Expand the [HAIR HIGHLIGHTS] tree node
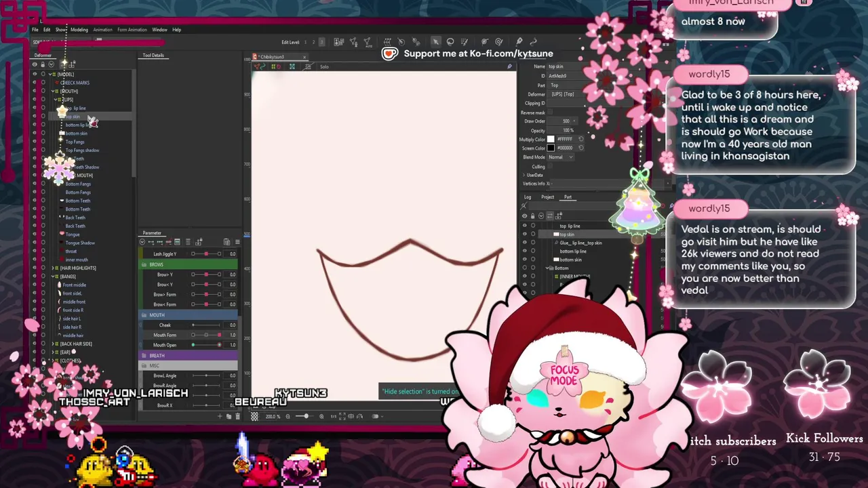The height and width of the screenshot is (488, 868). [x=53, y=268]
